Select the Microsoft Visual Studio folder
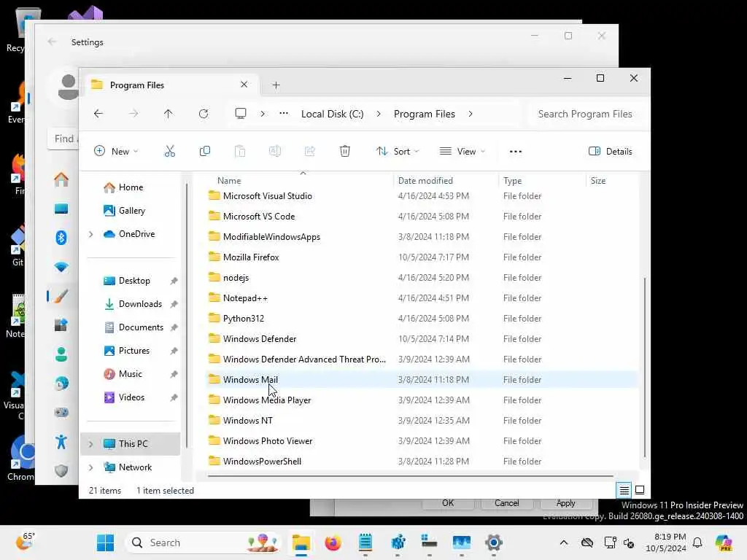747x560 pixels. (422, 195)
